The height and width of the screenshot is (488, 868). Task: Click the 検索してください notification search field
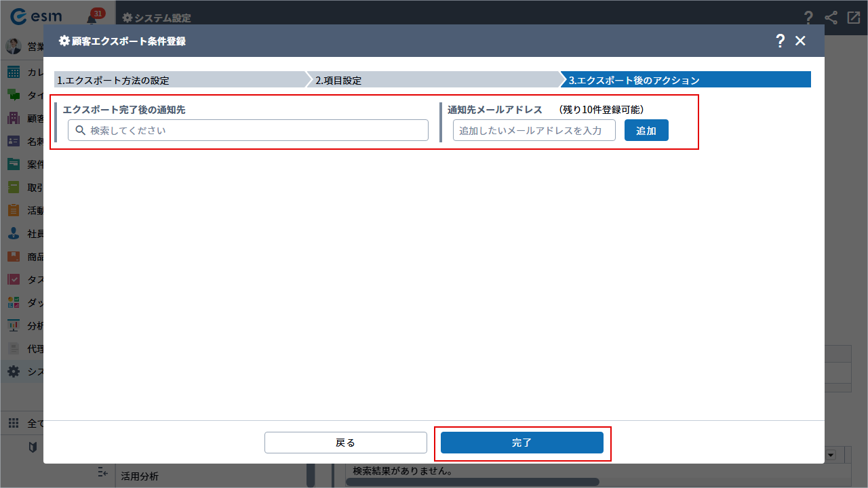(248, 130)
